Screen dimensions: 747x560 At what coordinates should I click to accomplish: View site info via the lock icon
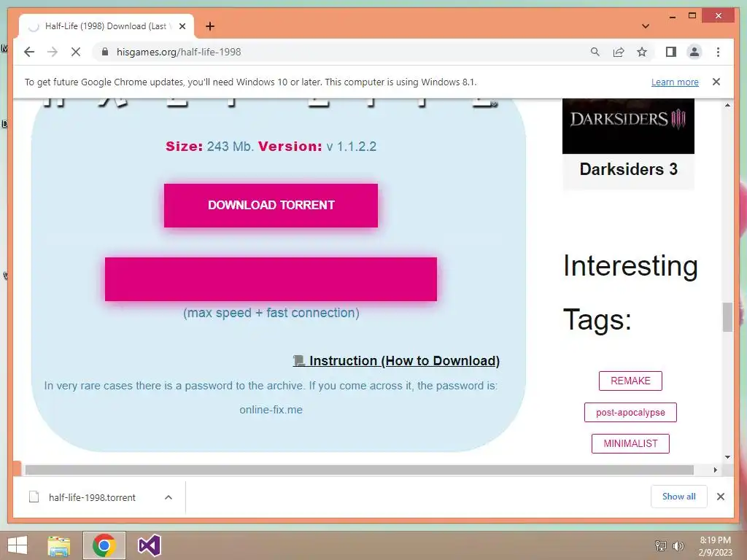(105, 52)
